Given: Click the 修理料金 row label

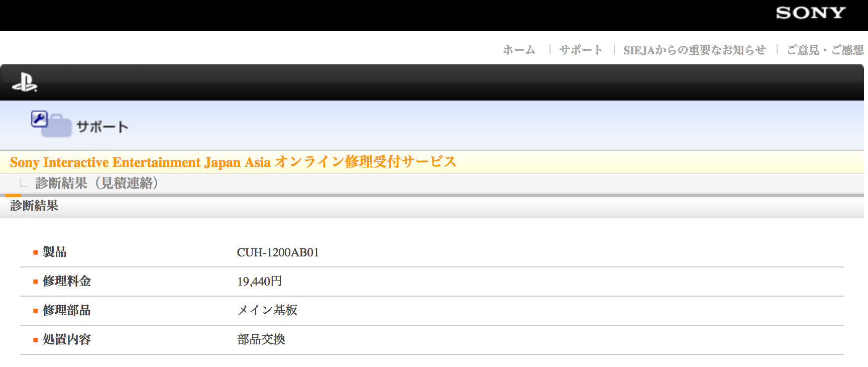Looking at the screenshot, I should [x=66, y=281].
